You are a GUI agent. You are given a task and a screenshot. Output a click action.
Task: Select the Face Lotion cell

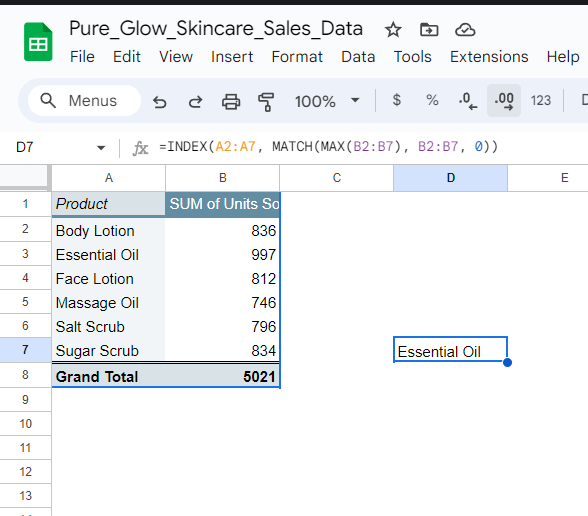(x=108, y=279)
